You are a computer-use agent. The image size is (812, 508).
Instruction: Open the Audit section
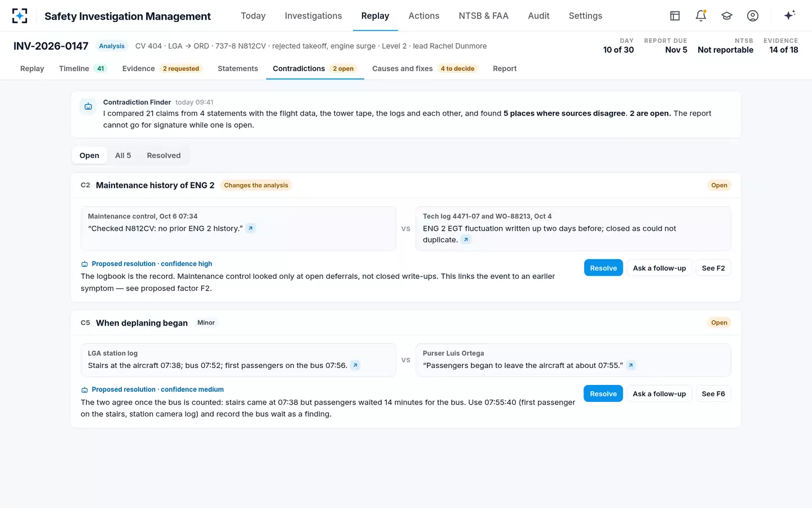click(539, 16)
